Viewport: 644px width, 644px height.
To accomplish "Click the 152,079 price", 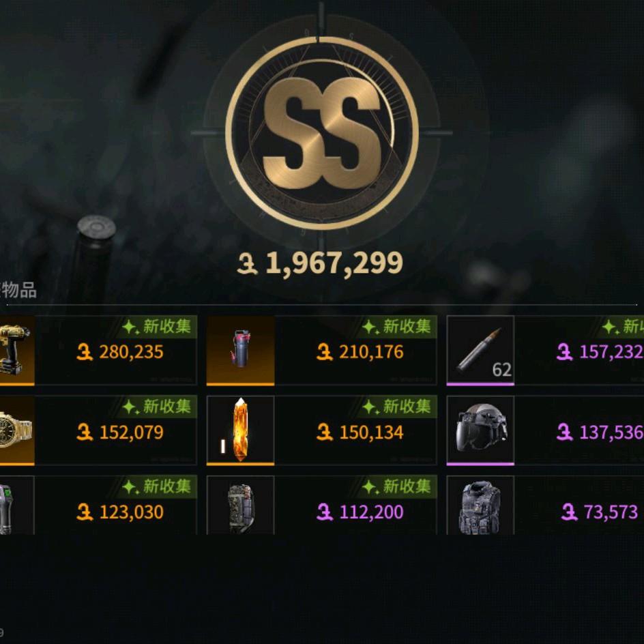I will pyautogui.click(x=120, y=433).
